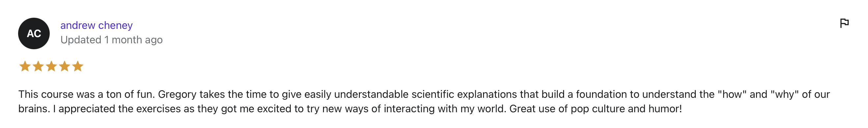
Task: Select the third gold rating star
Action: [51, 66]
